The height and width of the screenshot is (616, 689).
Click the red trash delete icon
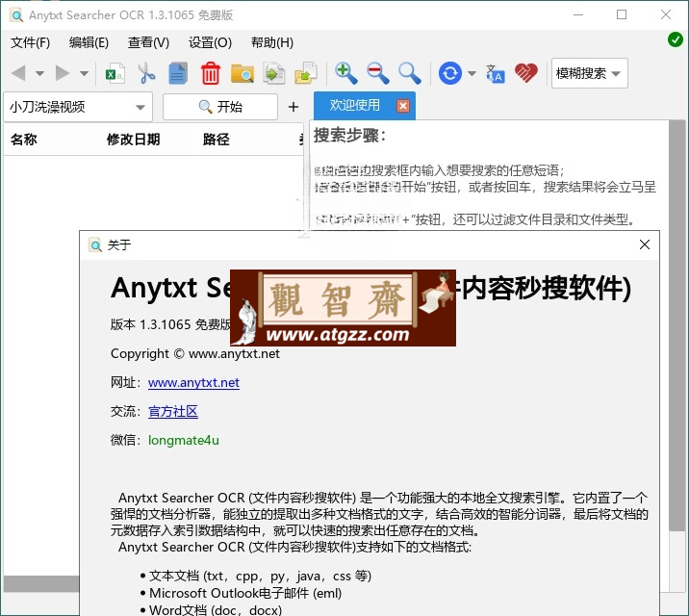(x=211, y=73)
